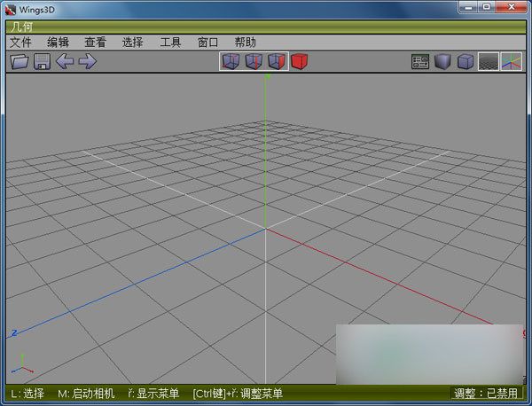Toggle orthographic/perspective view cube icon
The width and height of the screenshot is (532, 406).
[465, 62]
